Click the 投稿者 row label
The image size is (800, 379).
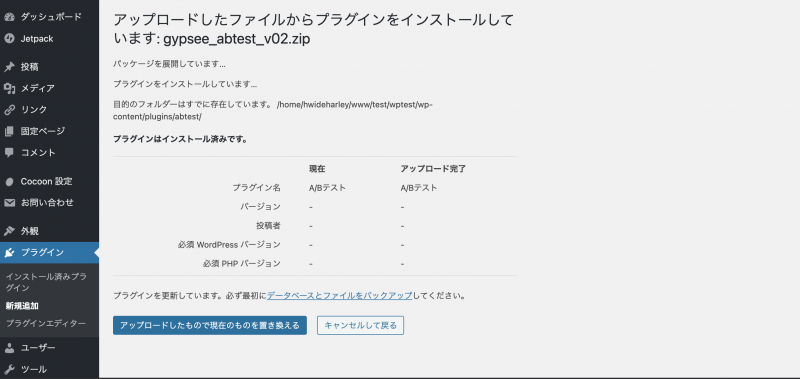[x=268, y=225]
